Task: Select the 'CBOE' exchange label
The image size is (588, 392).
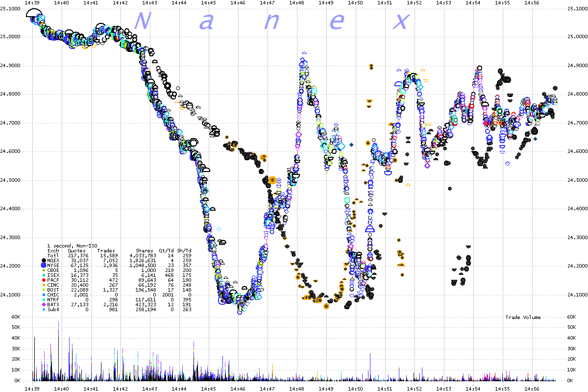Action: click(53, 270)
